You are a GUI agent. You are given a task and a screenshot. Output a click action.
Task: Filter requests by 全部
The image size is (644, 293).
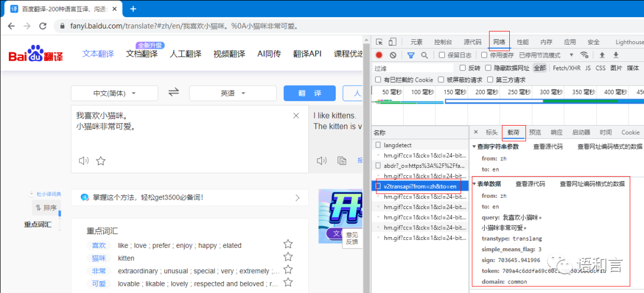click(x=540, y=68)
